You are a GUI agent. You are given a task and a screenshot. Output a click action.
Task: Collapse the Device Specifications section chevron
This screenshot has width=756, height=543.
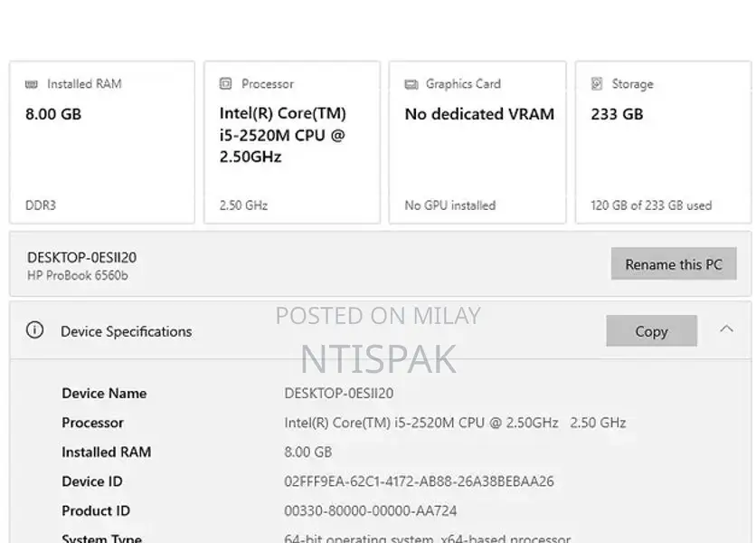726,329
